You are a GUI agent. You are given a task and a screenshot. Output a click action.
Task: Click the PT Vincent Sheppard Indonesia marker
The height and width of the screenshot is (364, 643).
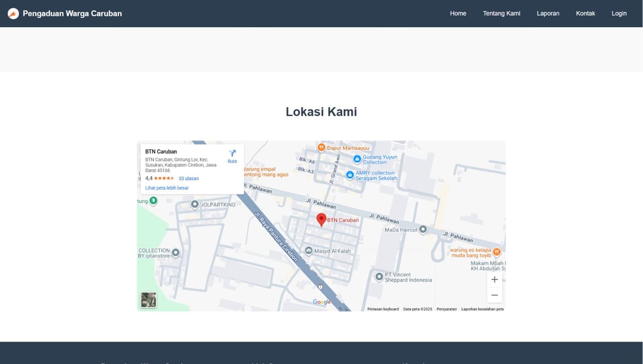379,277
